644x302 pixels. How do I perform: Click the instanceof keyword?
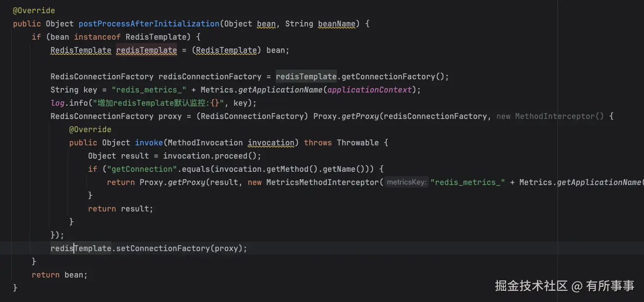97,37
